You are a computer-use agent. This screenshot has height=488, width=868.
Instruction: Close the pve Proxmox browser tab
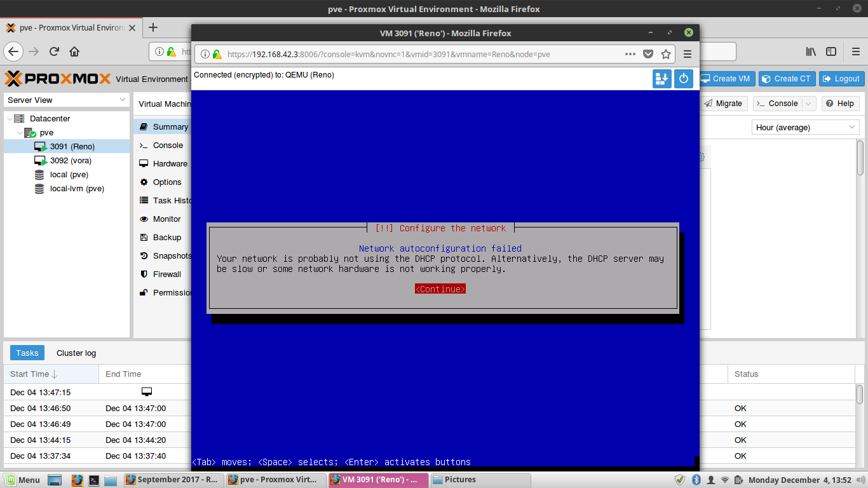[132, 28]
